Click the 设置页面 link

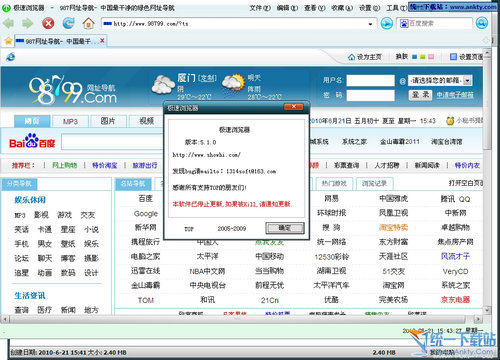pyautogui.click(x=470, y=57)
